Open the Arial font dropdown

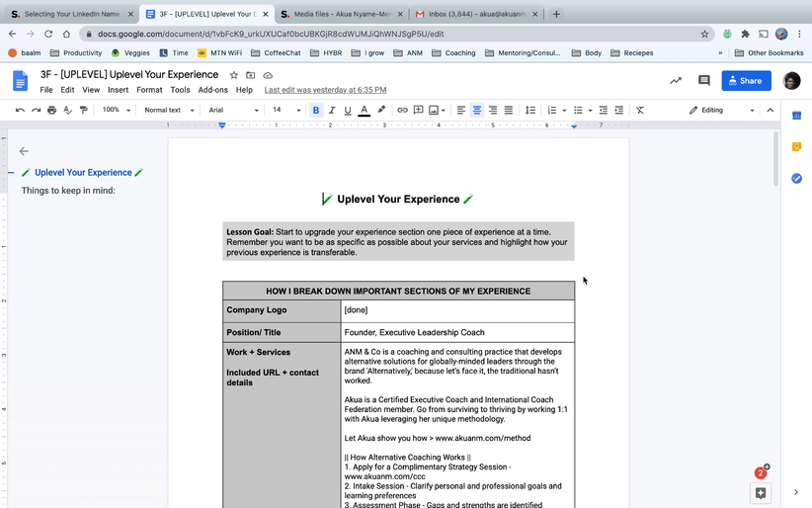point(233,110)
